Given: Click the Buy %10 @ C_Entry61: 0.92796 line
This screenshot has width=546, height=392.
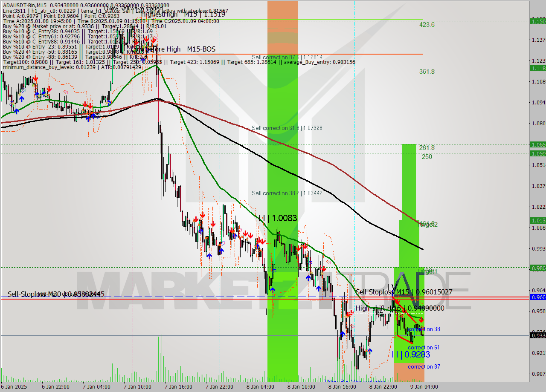Looking at the screenshot, I should click(x=78, y=37).
